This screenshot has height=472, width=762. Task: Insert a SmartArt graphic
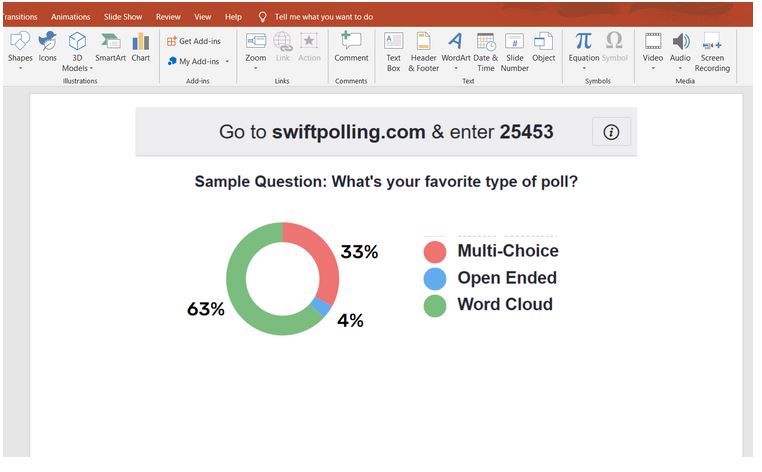[x=110, y=48]
